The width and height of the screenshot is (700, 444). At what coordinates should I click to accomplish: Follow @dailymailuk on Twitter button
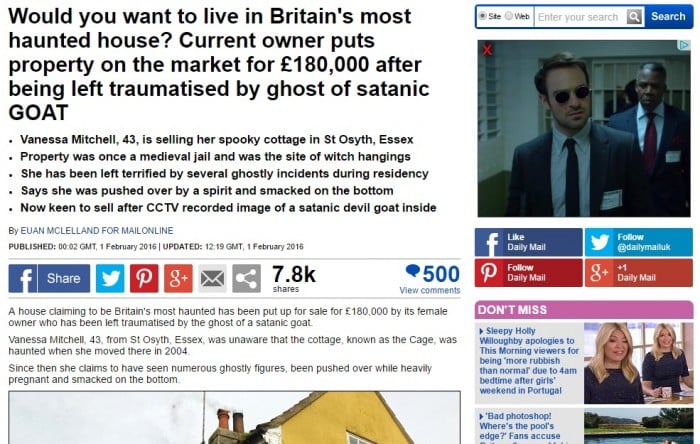click(639, 242)
